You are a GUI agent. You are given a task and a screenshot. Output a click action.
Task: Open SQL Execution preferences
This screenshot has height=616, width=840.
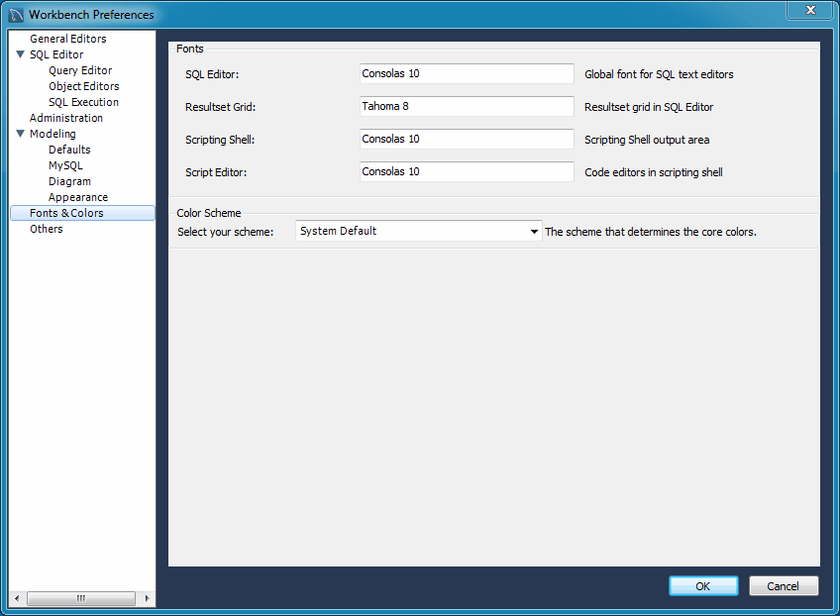click(83, 102)
